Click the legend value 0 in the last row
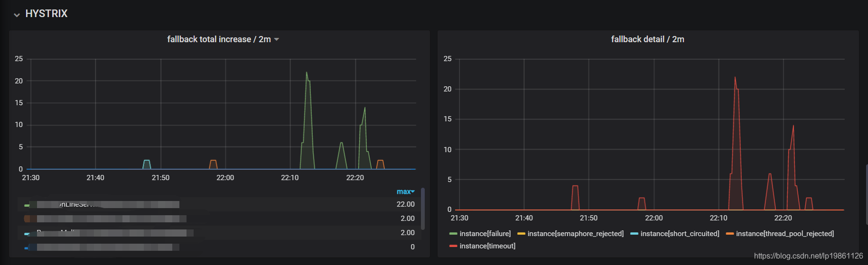 coord(412,247)
